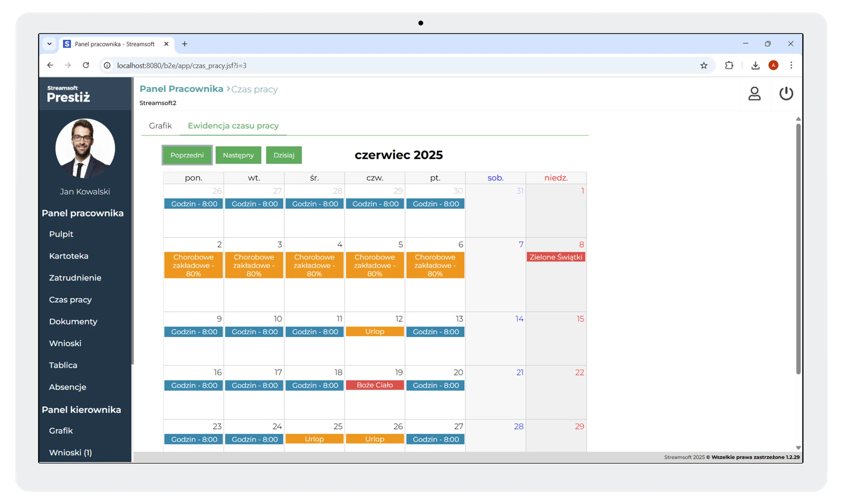Open the user profile icon
Screen dimensions: 841x504
pyautogui.click(x=754, y=93)
